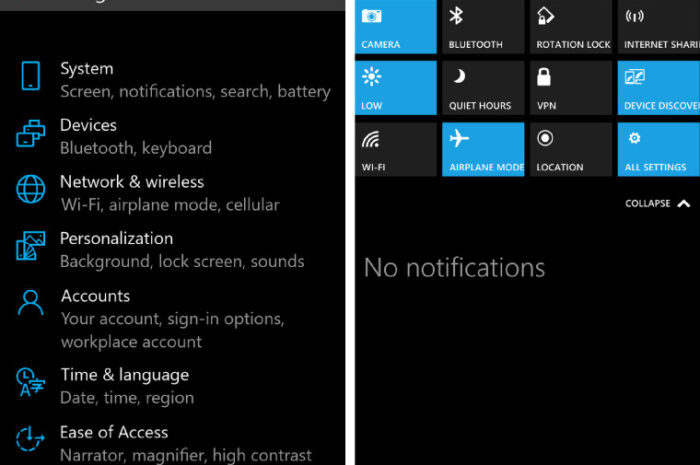Click the Network & wireless globe icon
Viewport: 700px width, 465px height.
30,189
